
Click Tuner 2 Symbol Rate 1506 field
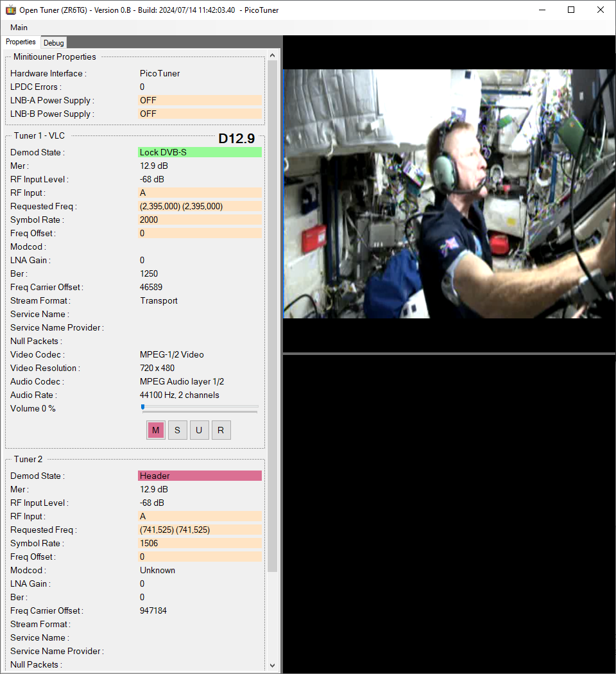pyautogui.click(x=200, y=543)
